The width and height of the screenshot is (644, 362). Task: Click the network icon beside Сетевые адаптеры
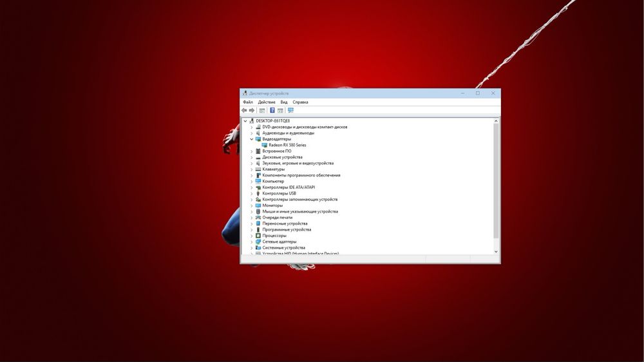(x=258, y=242)
